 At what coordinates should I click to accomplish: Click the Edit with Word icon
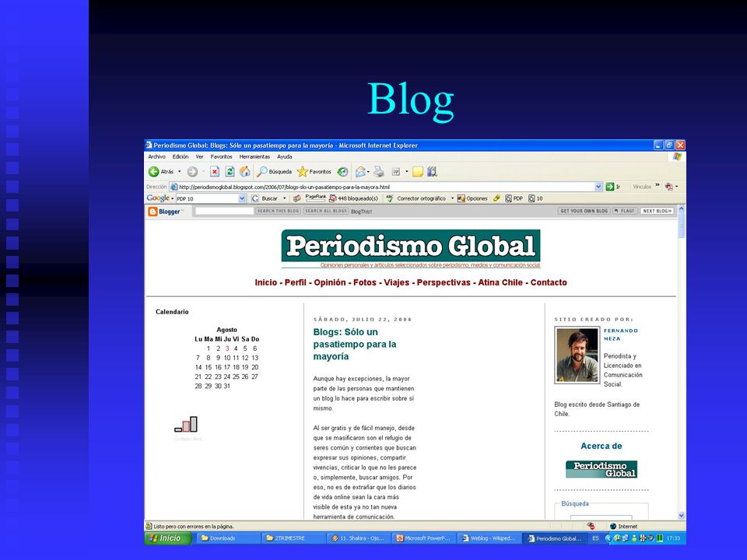pos(396,171)
